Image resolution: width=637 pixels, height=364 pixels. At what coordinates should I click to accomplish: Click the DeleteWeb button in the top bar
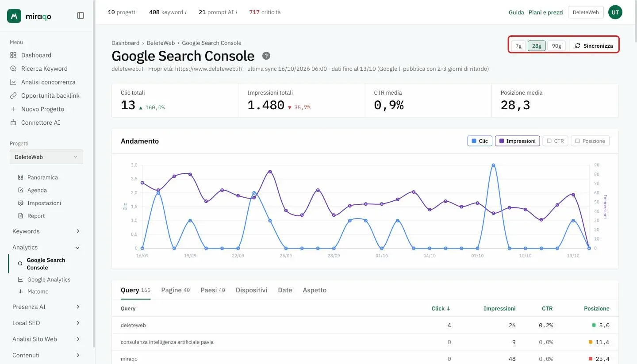coord(586,12)
